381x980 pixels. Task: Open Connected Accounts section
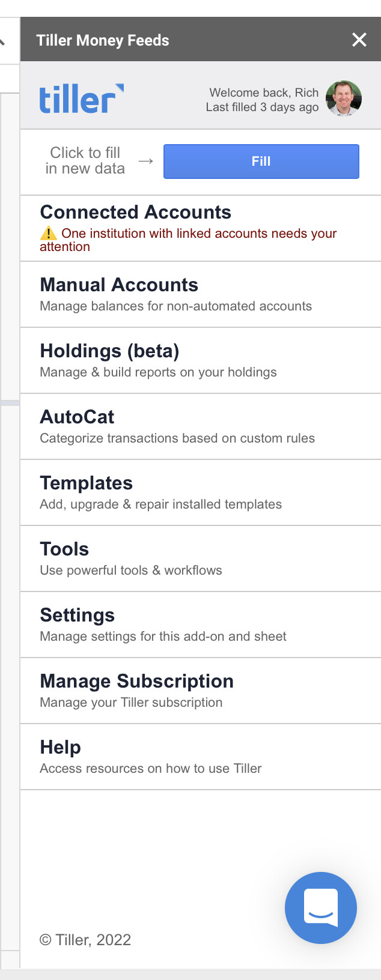135,213
